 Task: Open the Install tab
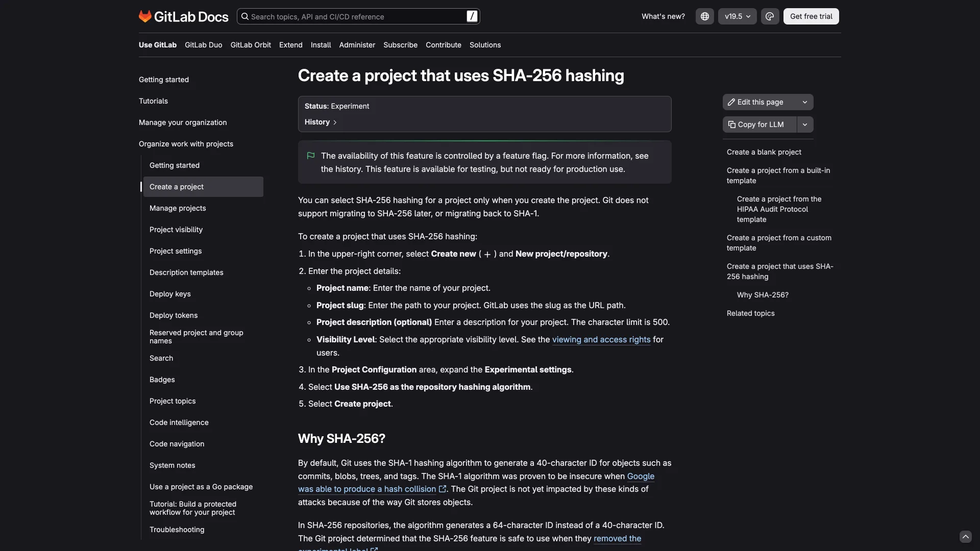(x=321, y=45)
